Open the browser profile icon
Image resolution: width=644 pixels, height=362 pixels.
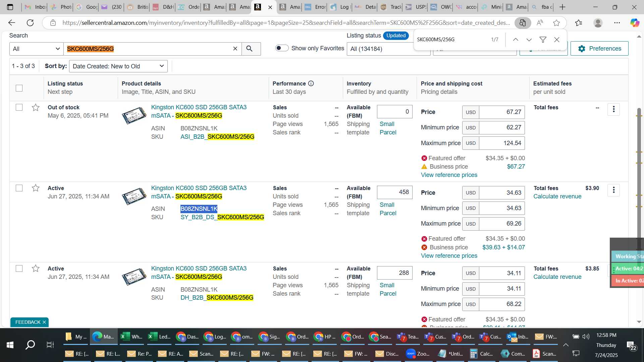[x=598, y=23]
